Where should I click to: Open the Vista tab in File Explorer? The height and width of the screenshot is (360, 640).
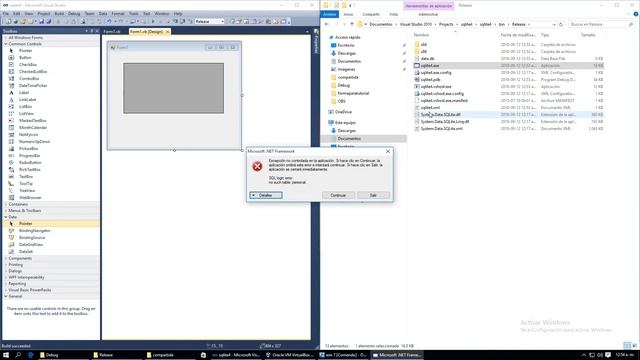393,14
